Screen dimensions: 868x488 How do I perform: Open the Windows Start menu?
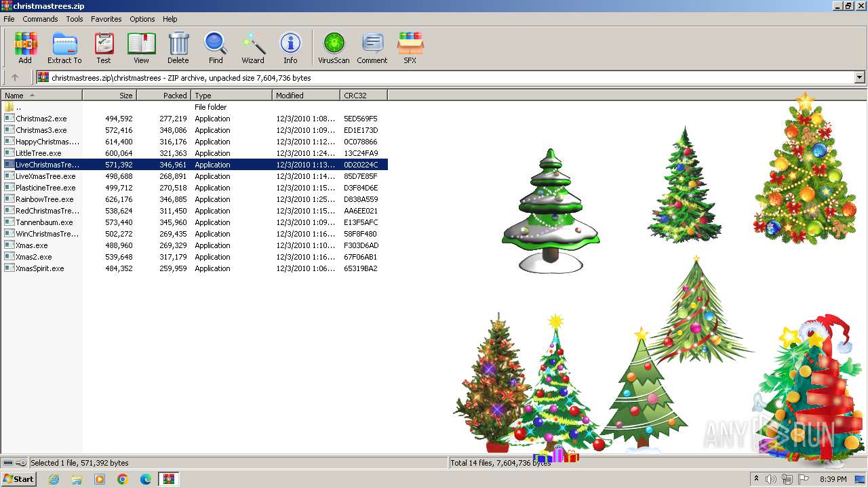click(18, 479)
